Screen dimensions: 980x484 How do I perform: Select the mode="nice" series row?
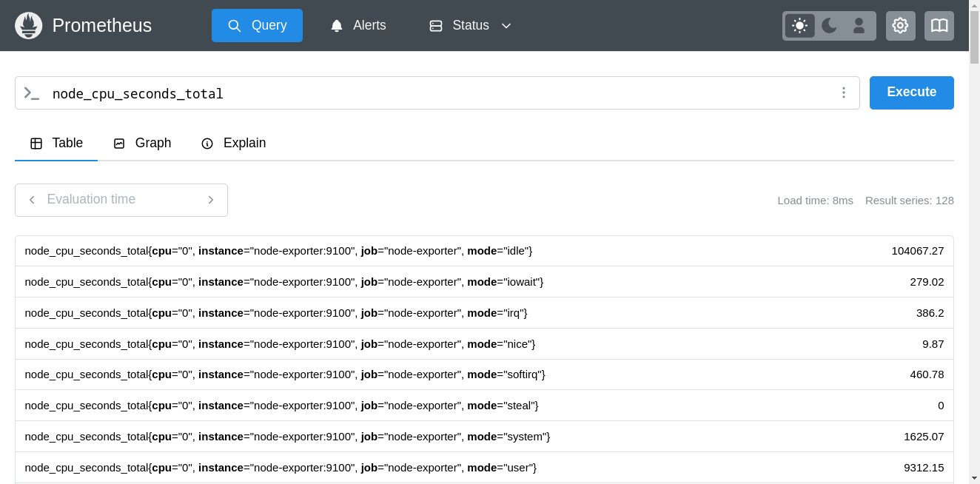484,344
